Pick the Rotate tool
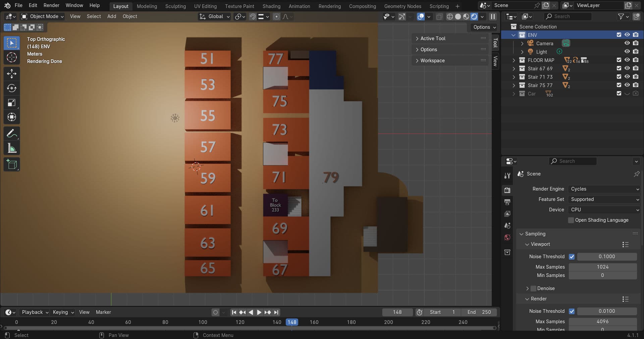644x339 pixels. [12, 88]
